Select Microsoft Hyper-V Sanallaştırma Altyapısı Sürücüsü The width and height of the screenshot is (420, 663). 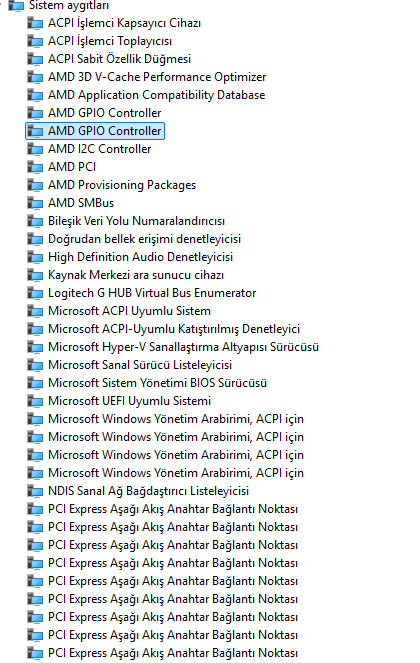point(183,347)
